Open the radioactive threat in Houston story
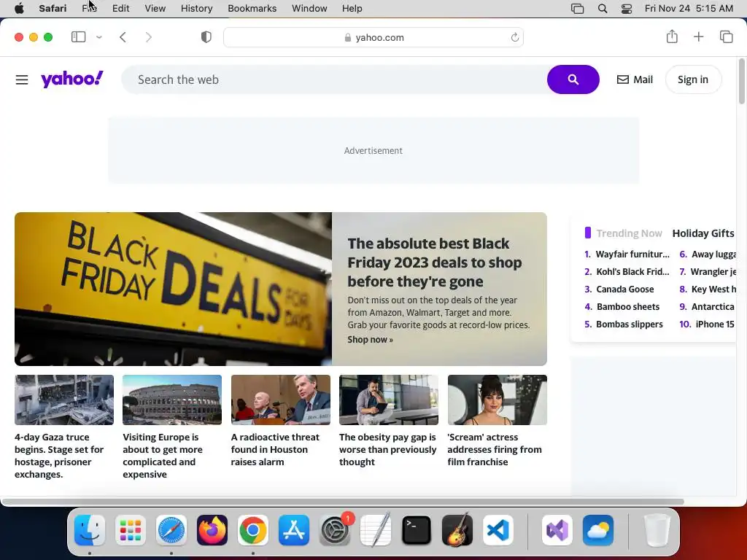This screenshot has height=560, width=747. [x=275, y=449]
